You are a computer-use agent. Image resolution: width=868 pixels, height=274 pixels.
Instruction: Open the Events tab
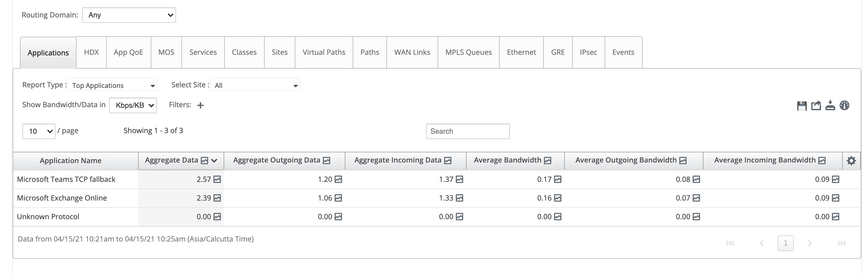pyautogui.click(x=623, y=52)
